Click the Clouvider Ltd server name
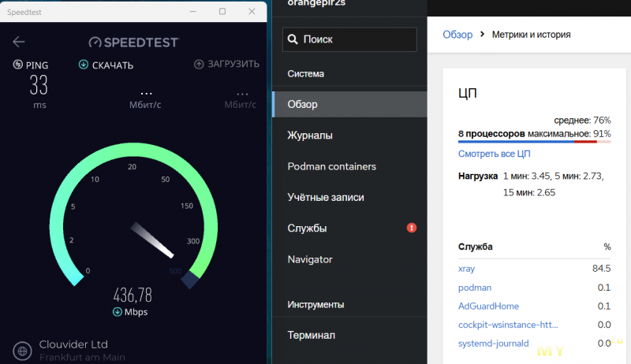 coord(73,344)
